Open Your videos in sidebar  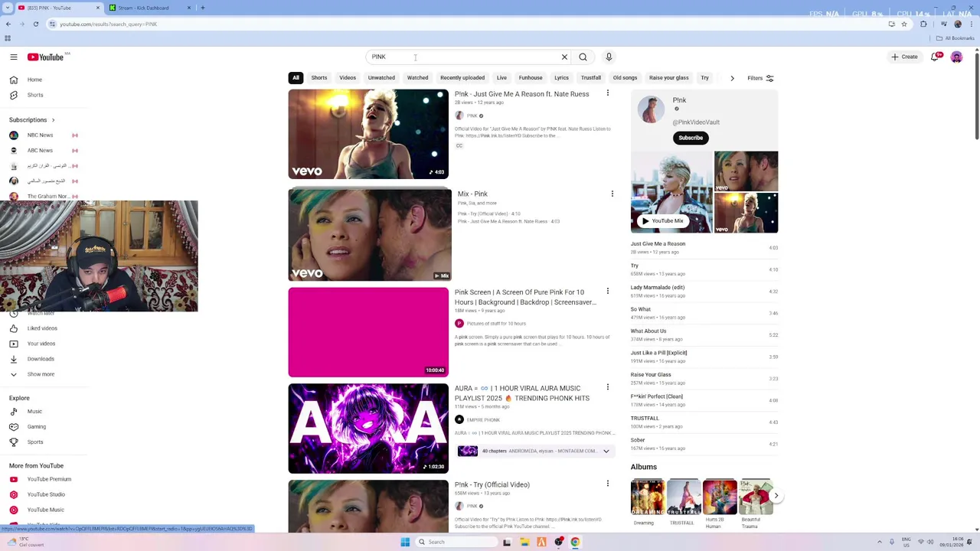pyautogui.click(x=43, y=344)
